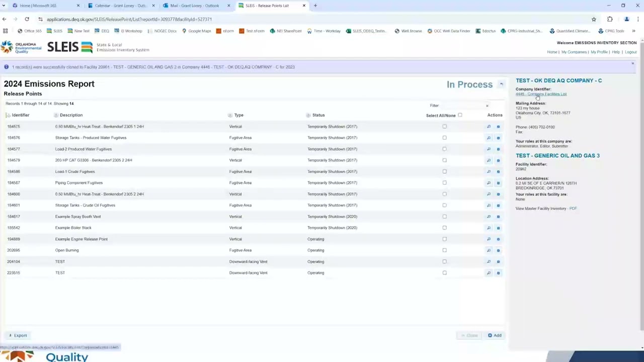Click the blue square action icon for Example Boiler Stack
This screenshot has width=644, height=362.
point(498,228)
